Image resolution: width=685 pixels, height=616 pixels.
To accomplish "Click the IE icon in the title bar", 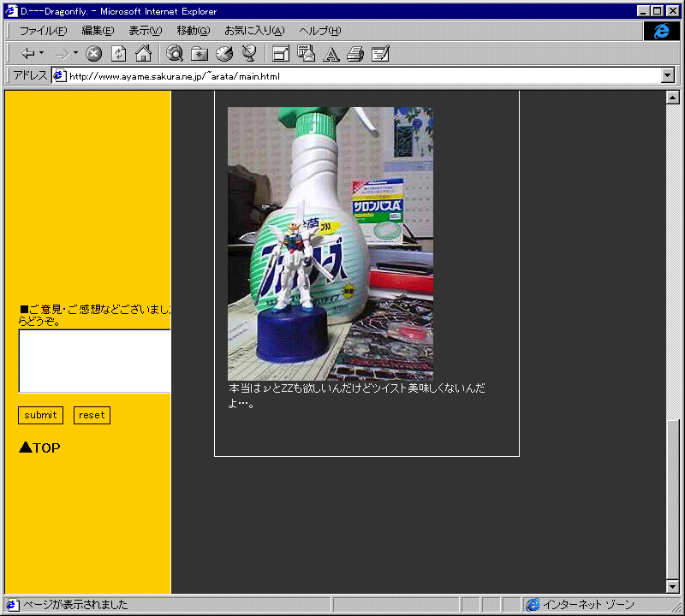I will (11, 11).
